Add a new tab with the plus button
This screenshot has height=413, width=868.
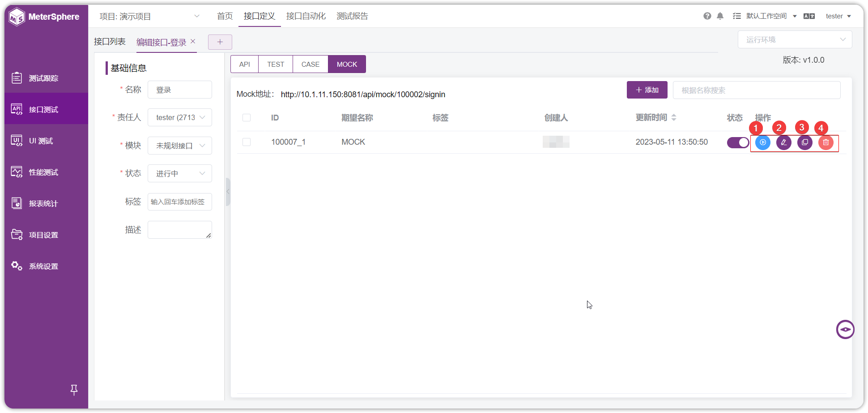(220, 42)
